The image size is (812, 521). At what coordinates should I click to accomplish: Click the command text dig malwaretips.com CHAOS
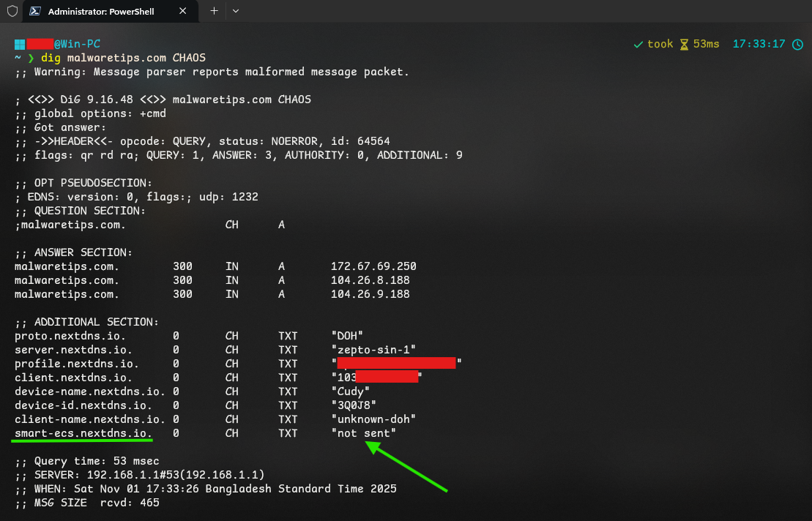(123, 58)
